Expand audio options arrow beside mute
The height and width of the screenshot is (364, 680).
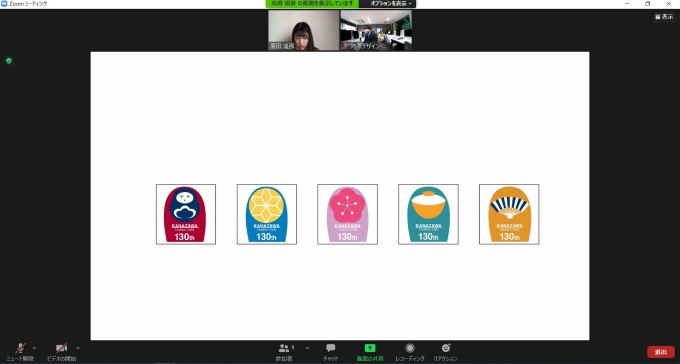pyautogui.click(x=34, y=348)
